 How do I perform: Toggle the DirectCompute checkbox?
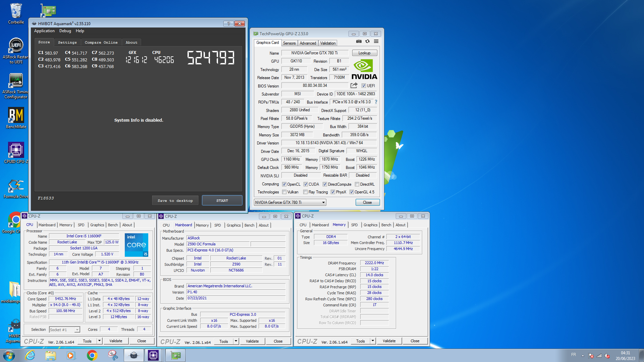(325, 184)
